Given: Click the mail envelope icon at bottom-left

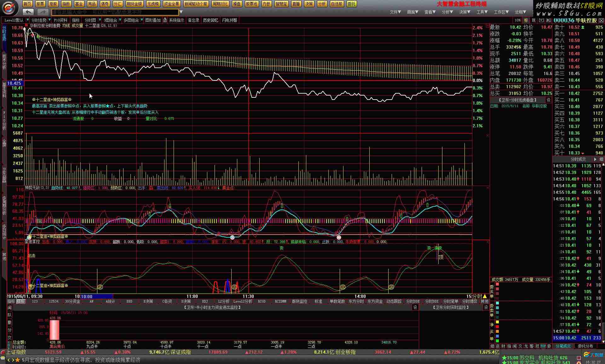Looking at the screenshot, I should point(3,358).
